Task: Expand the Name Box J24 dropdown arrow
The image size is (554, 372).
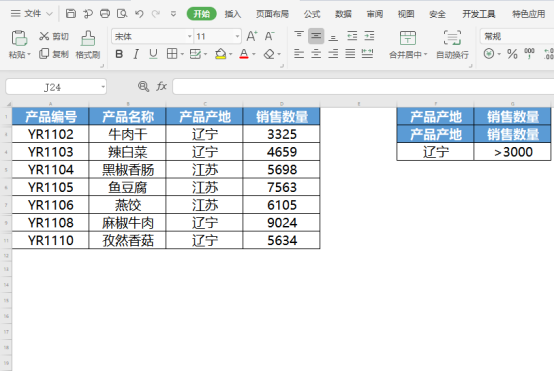Action: pos(103,87)
